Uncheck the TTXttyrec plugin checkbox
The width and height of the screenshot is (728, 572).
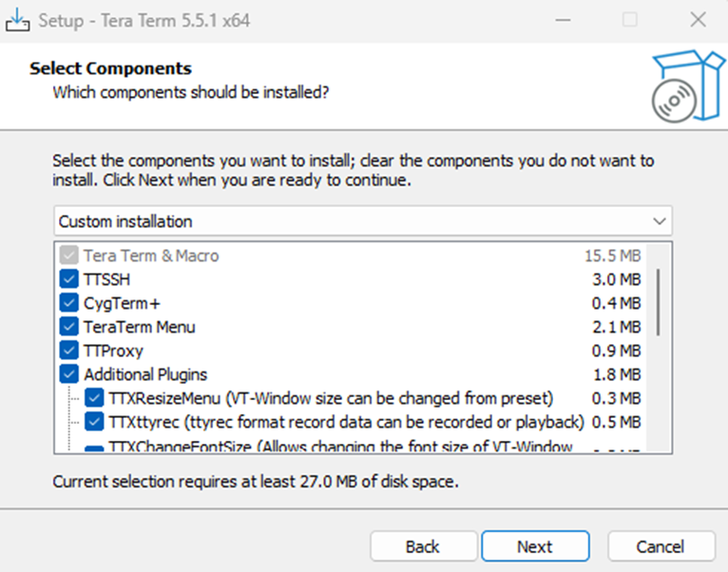tap(94, 421)
